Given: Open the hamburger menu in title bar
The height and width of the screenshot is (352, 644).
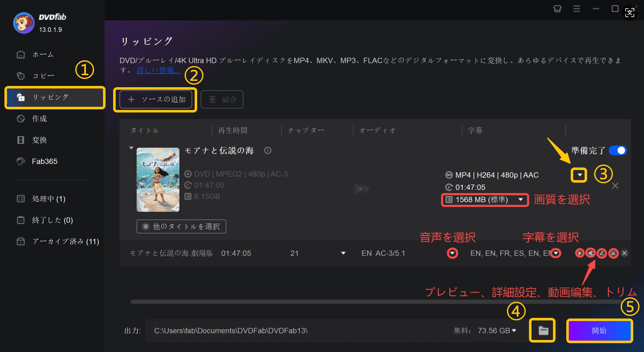Looking at the screenshot, I should tap(577, 9).
